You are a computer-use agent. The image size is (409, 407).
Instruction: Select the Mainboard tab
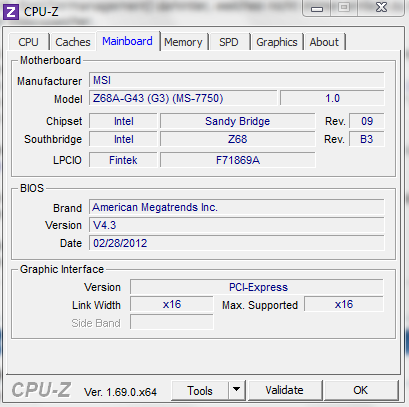(128, 41)
